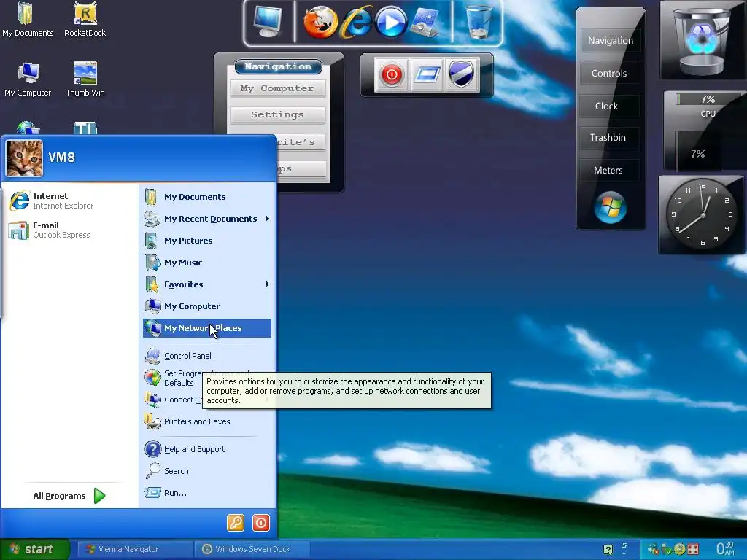
Task: Click the yellow smiley tray icon
Action: [681, 549]
